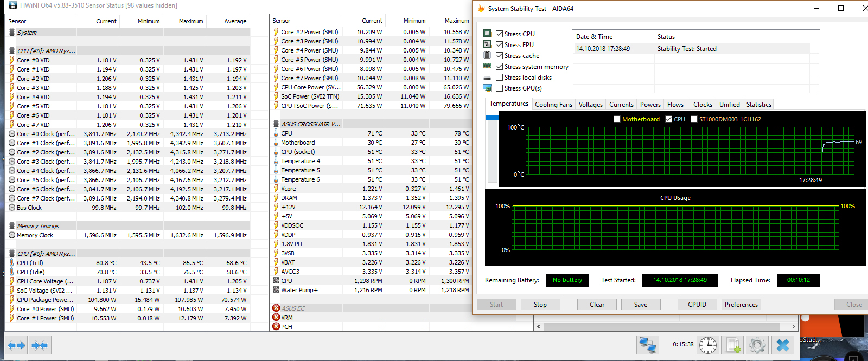Image resolution: width=868 pixels, height=361 pixels.
Task: Click the horizontal scrollbar left arrow under sensor list
Action: pyautogui.click(x=539, y=326)
